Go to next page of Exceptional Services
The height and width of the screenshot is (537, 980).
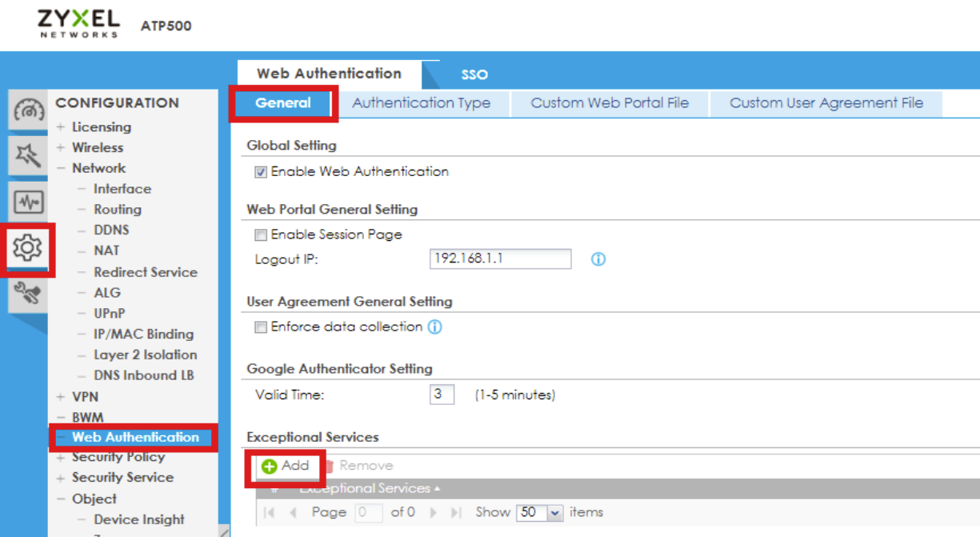434,512
